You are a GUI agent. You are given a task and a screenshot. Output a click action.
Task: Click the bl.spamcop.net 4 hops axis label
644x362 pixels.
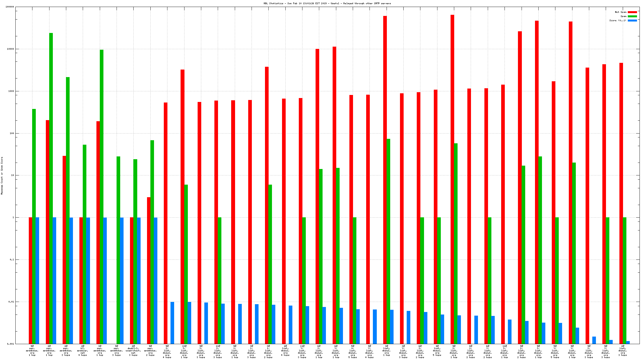(83, 351)
